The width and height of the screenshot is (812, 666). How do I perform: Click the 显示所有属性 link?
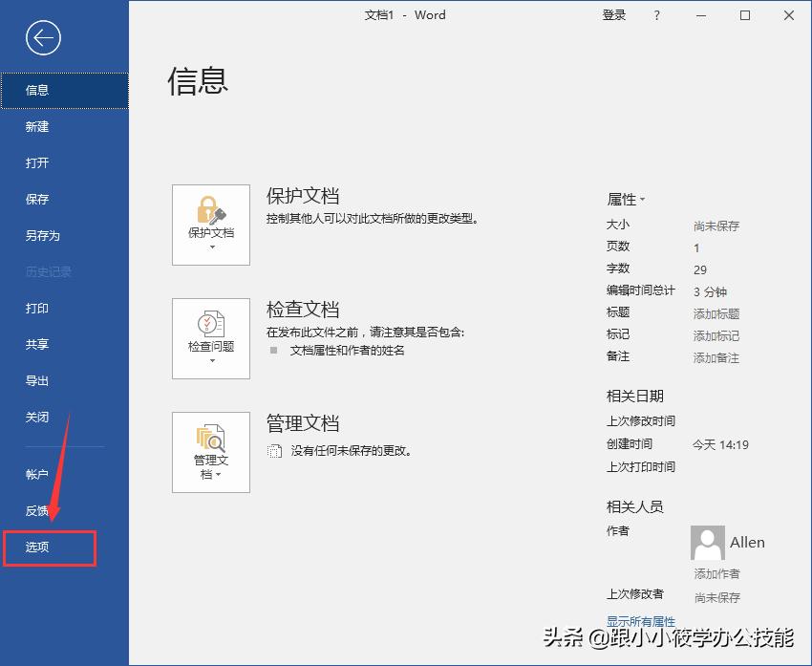tap(640, 620)
